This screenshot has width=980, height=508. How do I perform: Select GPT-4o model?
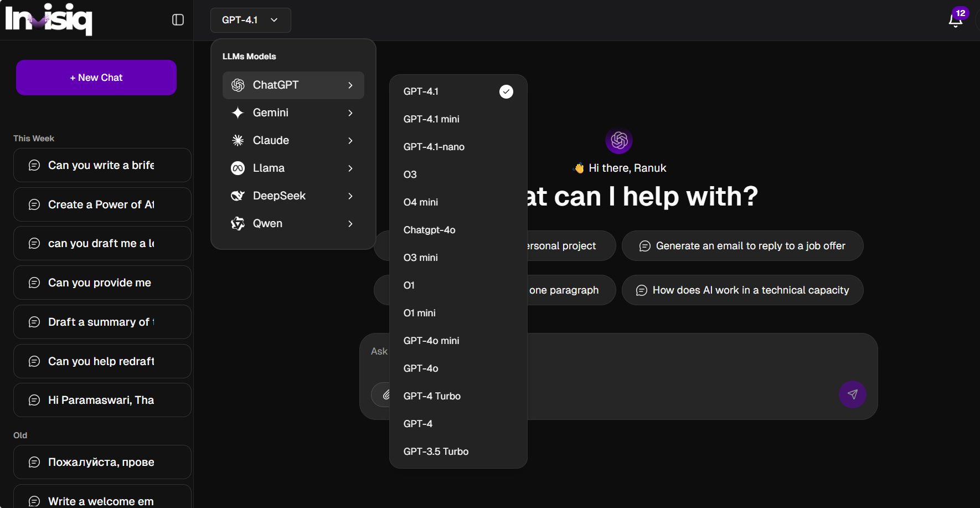pyautogui.click(x=458, y=368)
